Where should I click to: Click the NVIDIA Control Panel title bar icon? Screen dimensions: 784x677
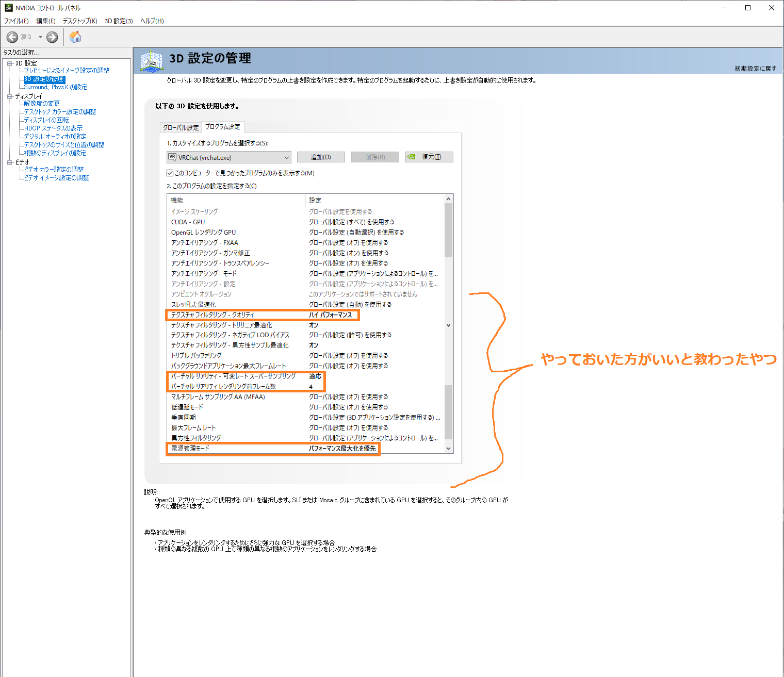click(x=8, y=8)
